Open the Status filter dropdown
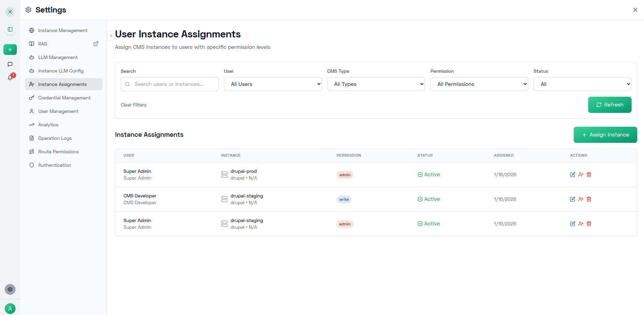Screen dimensions: 644x315 (x=582, y=84)
